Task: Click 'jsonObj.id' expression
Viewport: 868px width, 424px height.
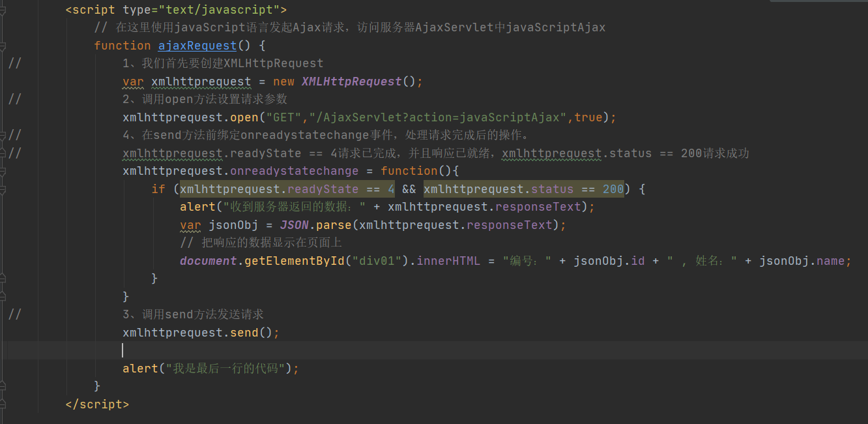Action: [x=609, y=261]
